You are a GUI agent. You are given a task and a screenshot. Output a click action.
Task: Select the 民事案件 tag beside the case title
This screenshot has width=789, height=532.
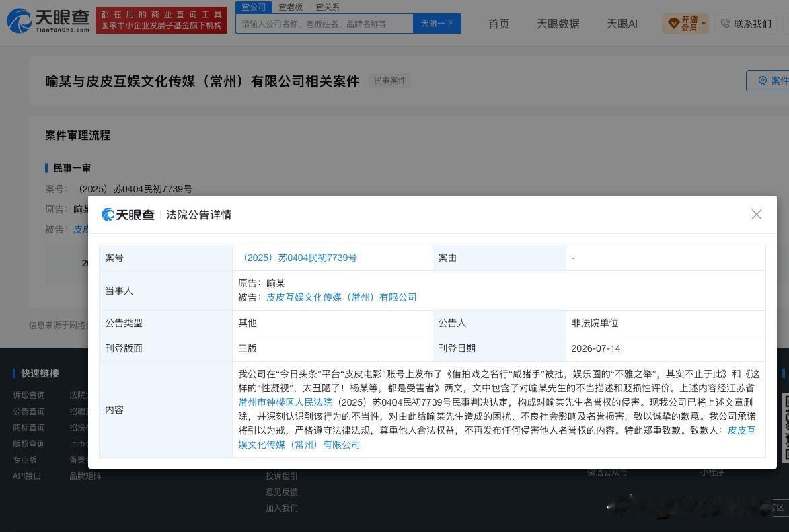click(390, 81)
